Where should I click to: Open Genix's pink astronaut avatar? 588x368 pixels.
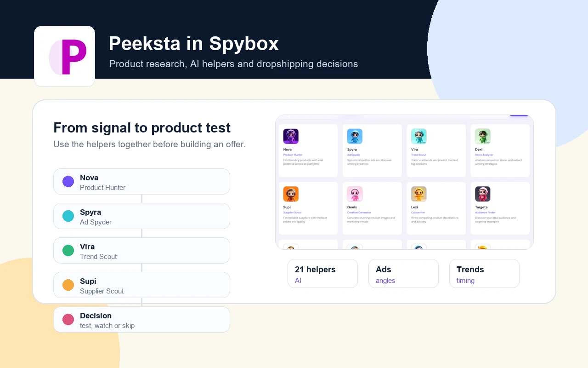point(355,194)
